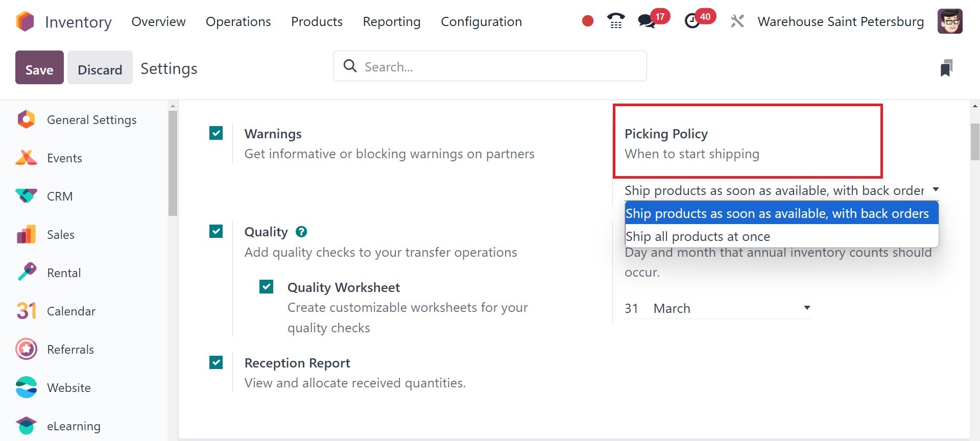Image resolution: width=980 pixels, height=441 pixels.
Task: Open CRM settings in the sidebar
Action: [x=60, y=197]
